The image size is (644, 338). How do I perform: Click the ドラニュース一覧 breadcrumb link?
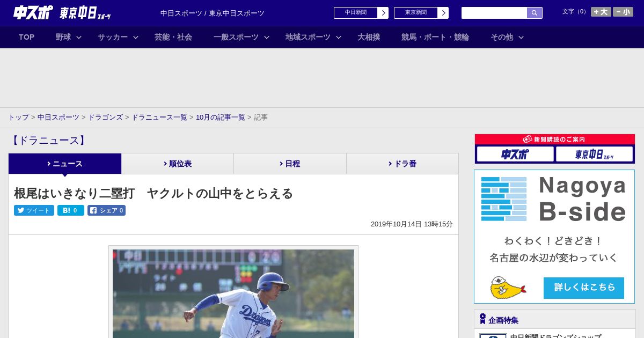(x=159, y=117)
